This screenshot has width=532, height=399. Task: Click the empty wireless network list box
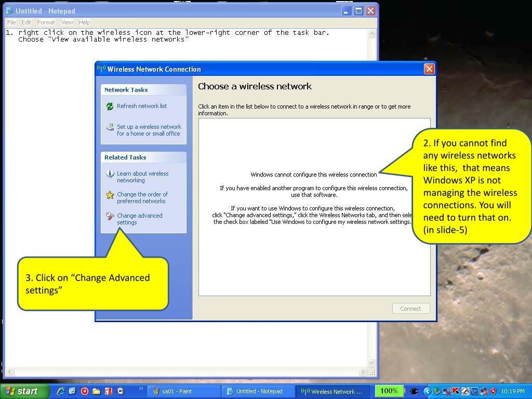(x=314, y=207)
